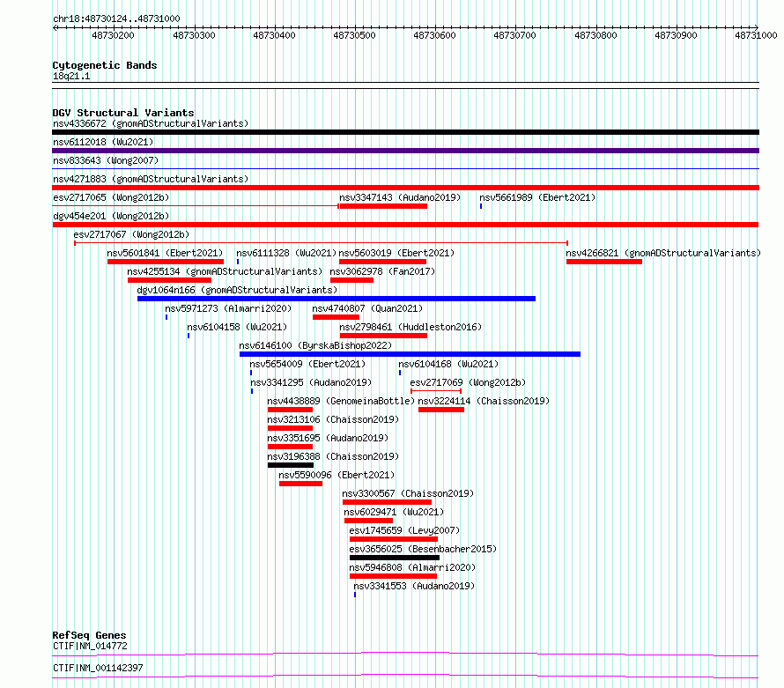Open esv2717065 (Wong2012b) variant label
Image resolution: width=784 pixels, height=688 pixels.
pos(111,197)
